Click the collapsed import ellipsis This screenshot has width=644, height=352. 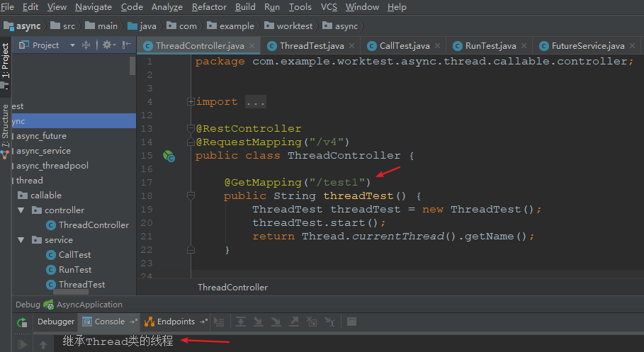[256, 101]
